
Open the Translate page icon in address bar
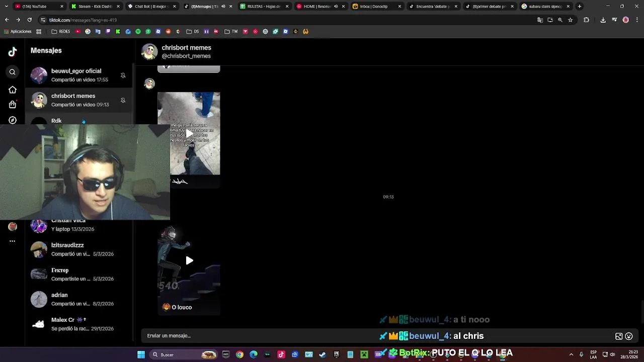(540, 20)
